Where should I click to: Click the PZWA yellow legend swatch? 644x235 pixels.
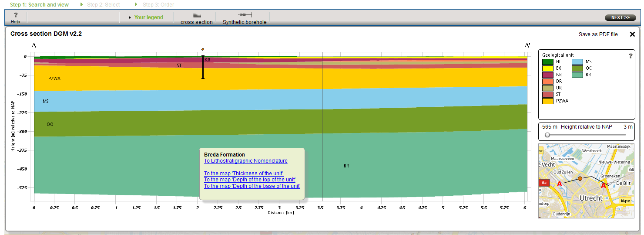[x=547, y=101]
